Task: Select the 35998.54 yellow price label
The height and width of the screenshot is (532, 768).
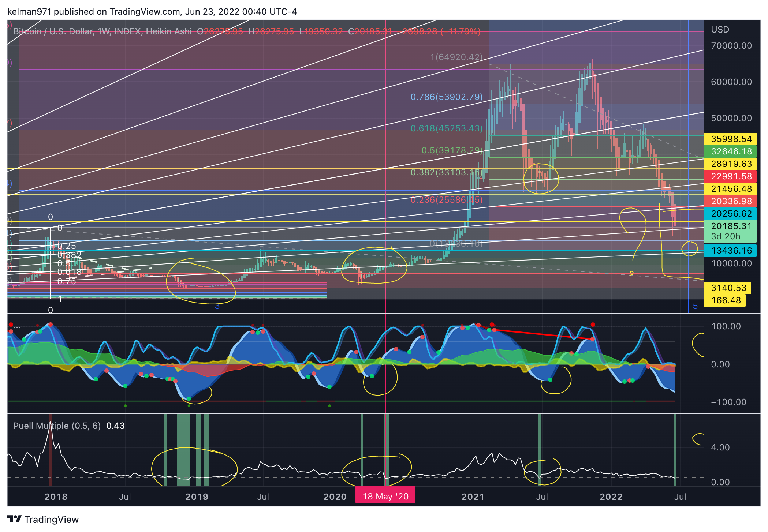Action: click(730, 139)
